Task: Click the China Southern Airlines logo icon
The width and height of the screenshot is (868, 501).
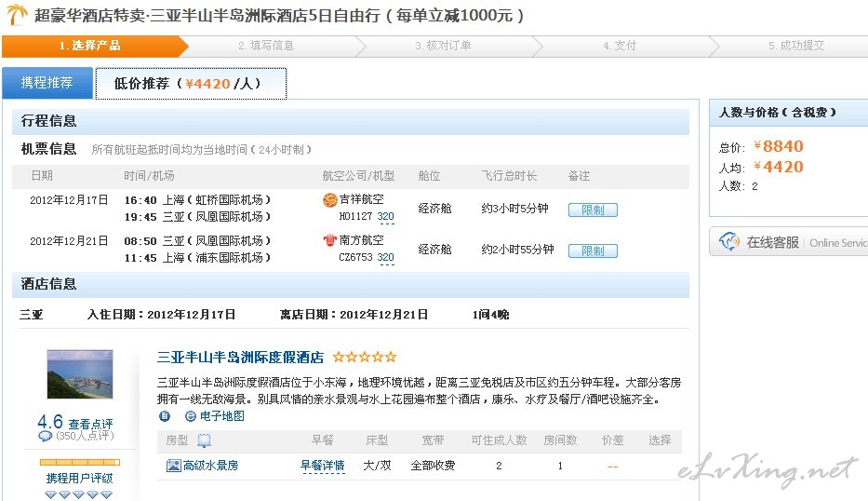Action: 330,240
